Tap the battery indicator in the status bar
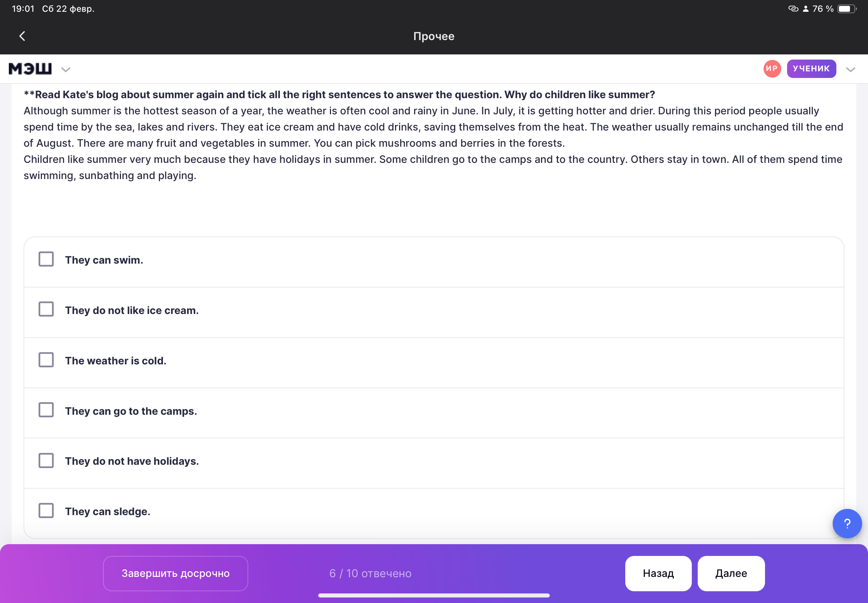 point(847,9)
